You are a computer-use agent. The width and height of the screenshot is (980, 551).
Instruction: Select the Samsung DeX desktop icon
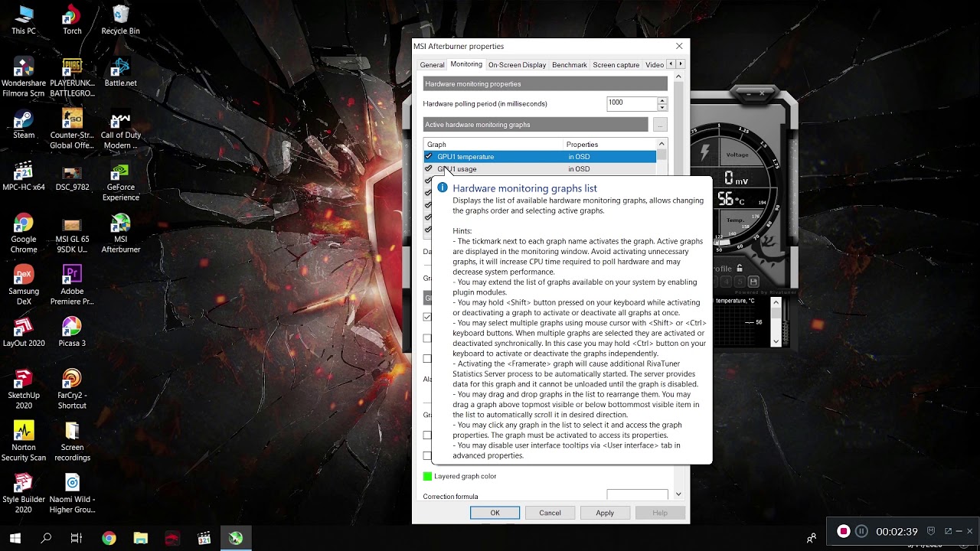[x=24, y=286]
